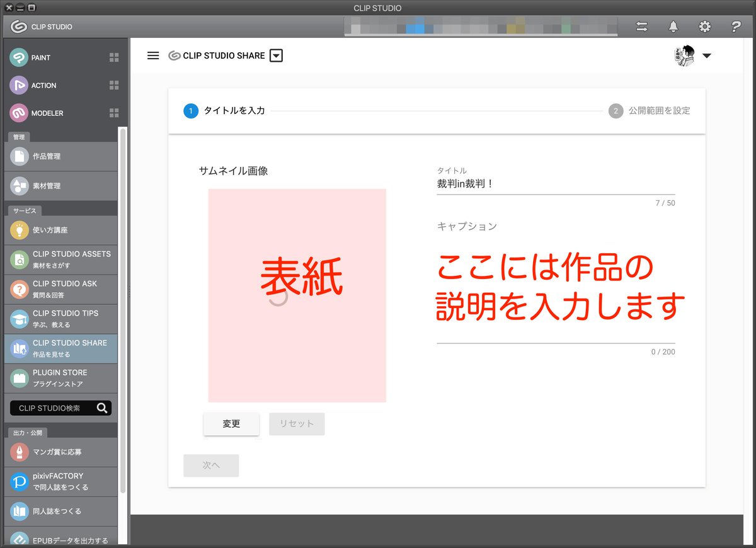Select step 1 タイトルを入力
The height and width of the screenshot is (548, 756).
pos(224,111)
